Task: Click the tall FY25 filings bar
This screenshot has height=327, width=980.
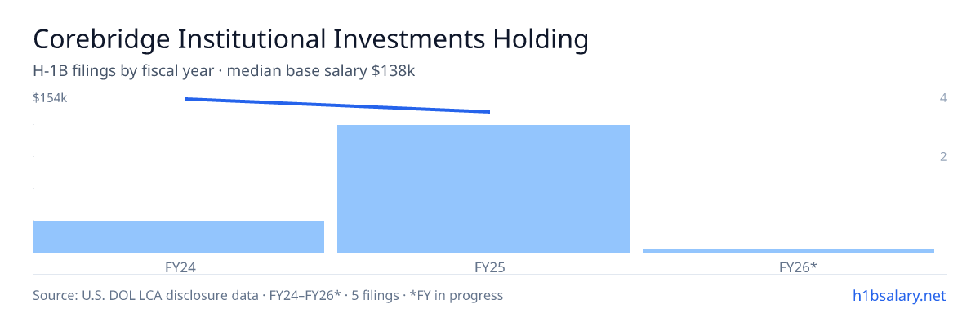Action: tap(483, 189)
